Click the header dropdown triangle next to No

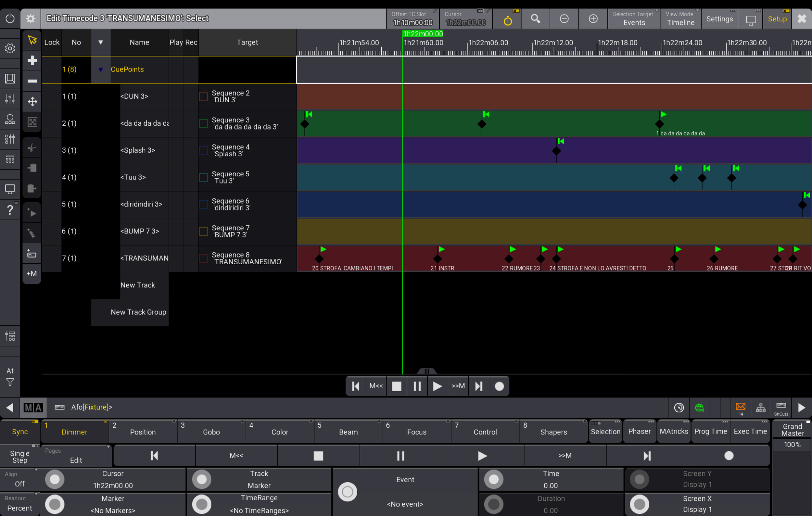(100, 43)
